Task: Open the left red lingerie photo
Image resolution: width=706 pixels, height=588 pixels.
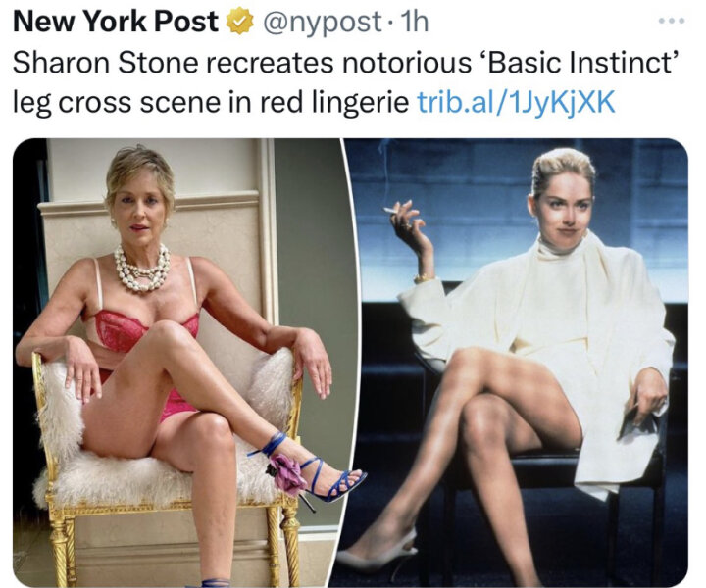Action: (x=180, y=363)
